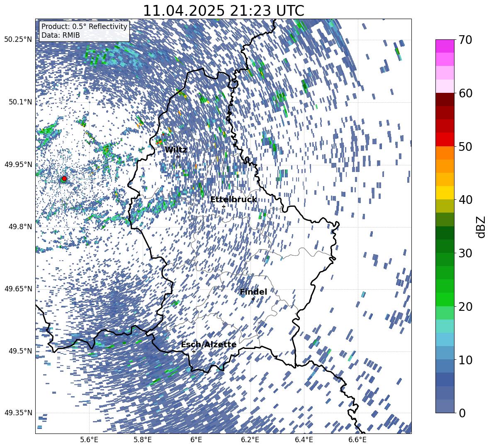The width and height of the screenshot is (491, 448).
Task: Click the 49.65°N latitude label
Action: (x=18, y=288)
